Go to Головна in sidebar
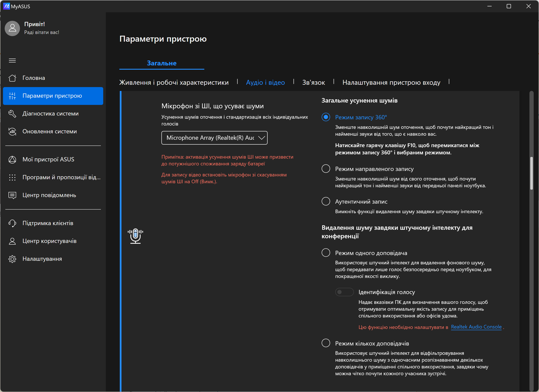 [53, 78]
